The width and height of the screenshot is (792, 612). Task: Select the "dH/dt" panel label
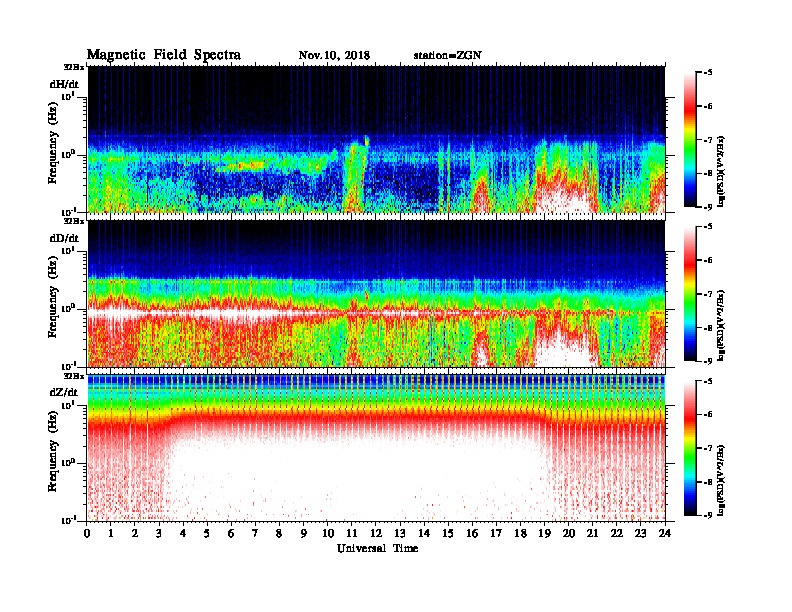coord(64,84)
